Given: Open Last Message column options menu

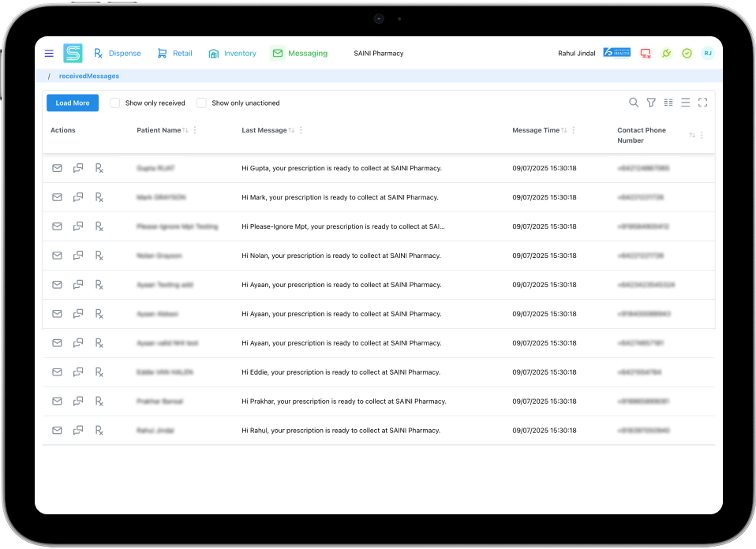Looking at the screenshot, I should [x=301, y=130].
